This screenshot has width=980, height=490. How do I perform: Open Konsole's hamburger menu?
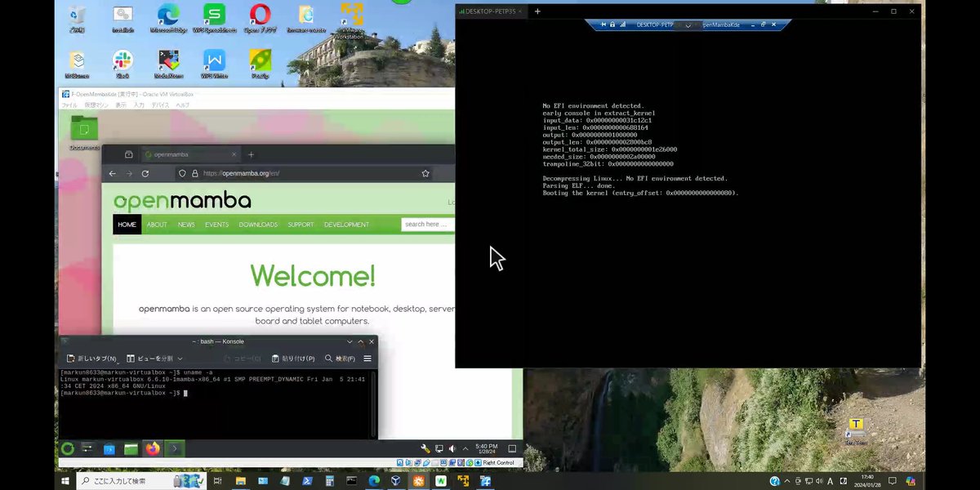click(367, 359)
